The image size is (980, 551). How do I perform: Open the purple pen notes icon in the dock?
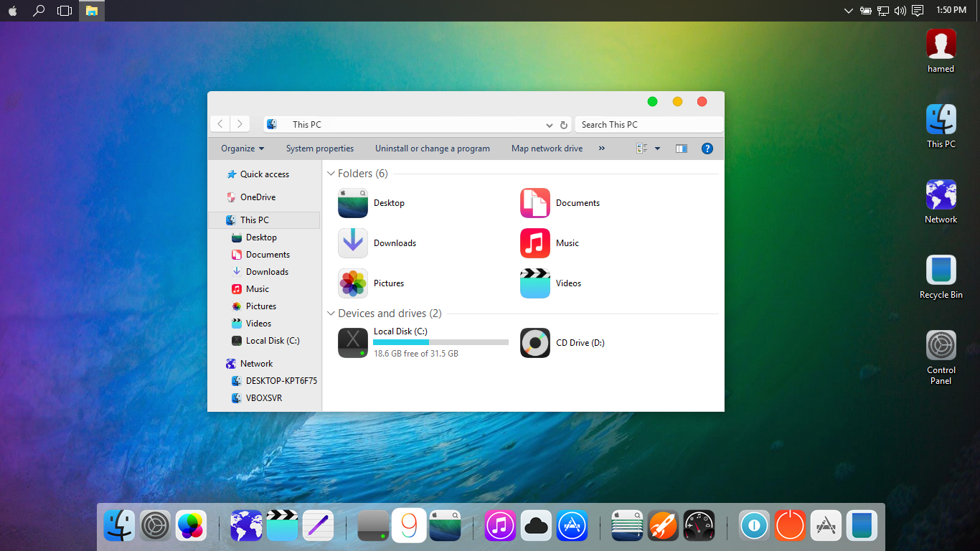coord(318,525)
